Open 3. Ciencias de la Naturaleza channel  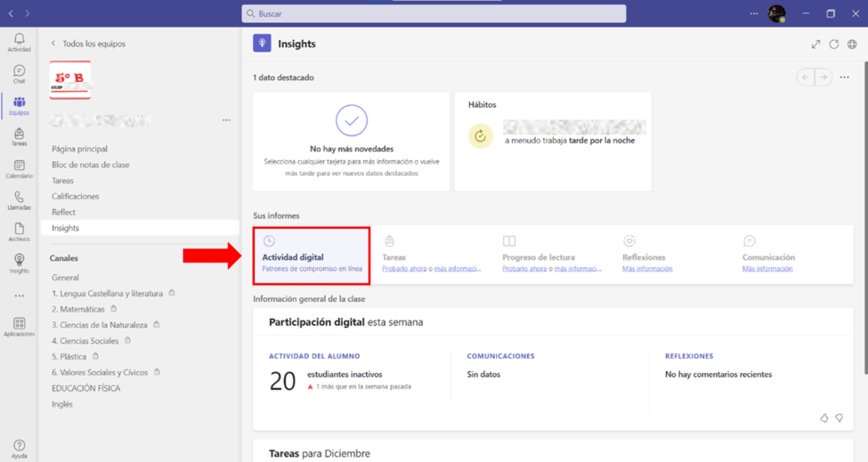coord(100,325)
